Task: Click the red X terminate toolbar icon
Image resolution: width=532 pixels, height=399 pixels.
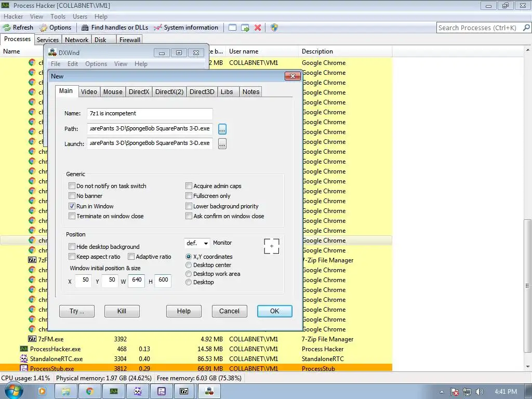Action: tap(258, 28)
